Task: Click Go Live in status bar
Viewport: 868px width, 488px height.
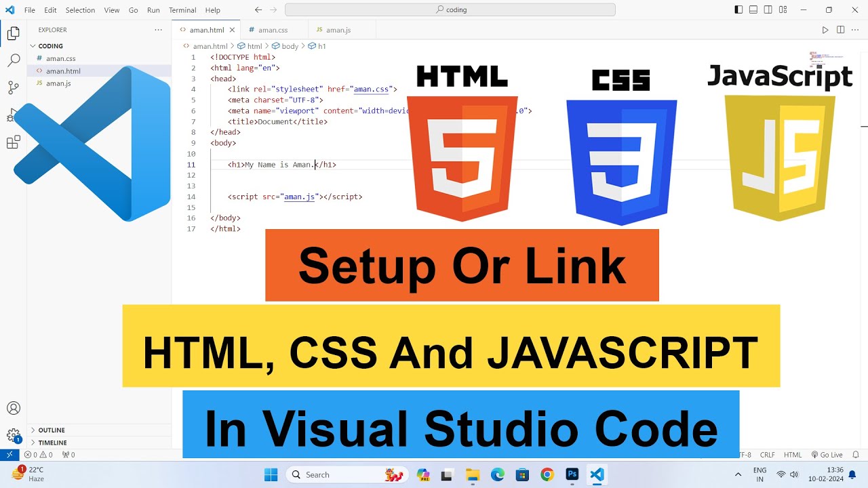Action: (827, 455)
